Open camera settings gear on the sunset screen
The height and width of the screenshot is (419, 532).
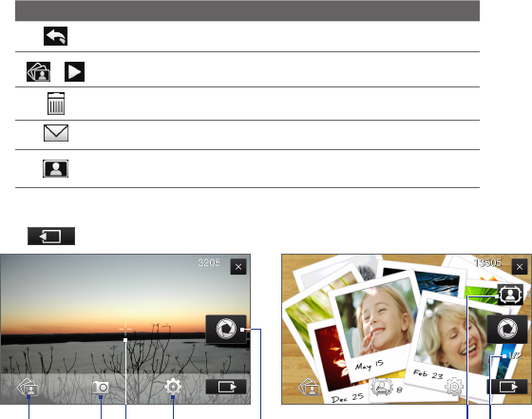click(173, 387)
